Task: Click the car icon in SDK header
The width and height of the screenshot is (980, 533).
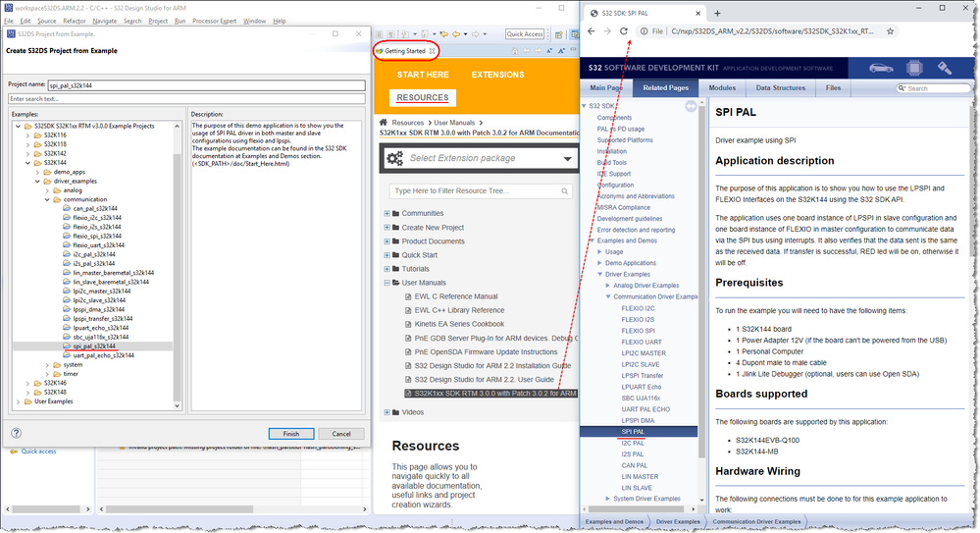Action: click(x=881, y=68)
